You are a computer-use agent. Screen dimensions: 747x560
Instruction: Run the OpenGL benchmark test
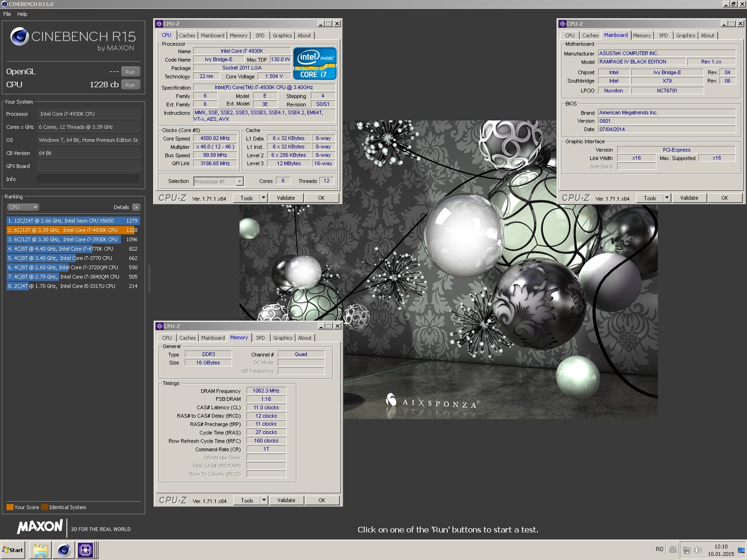[130, 72]
